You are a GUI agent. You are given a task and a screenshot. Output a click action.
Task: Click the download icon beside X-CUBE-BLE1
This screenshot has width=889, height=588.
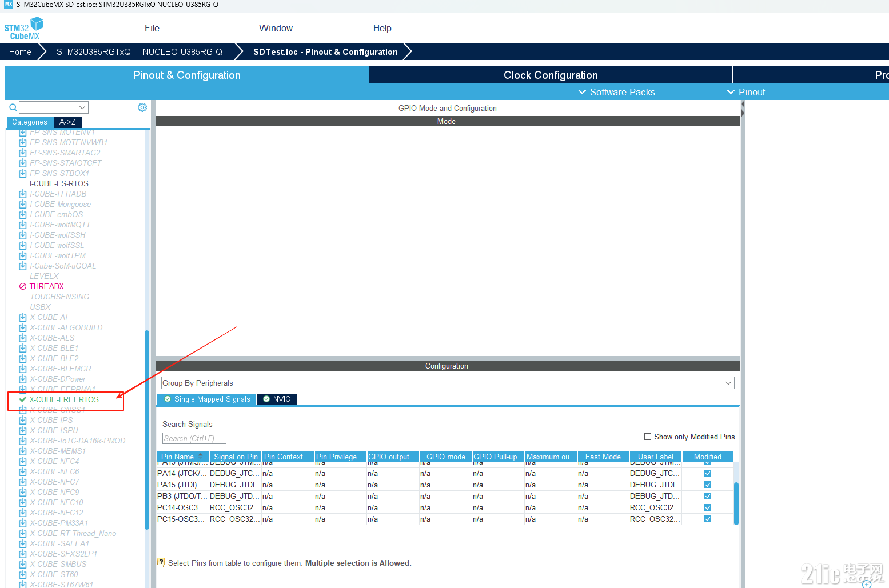coord(23,348)
